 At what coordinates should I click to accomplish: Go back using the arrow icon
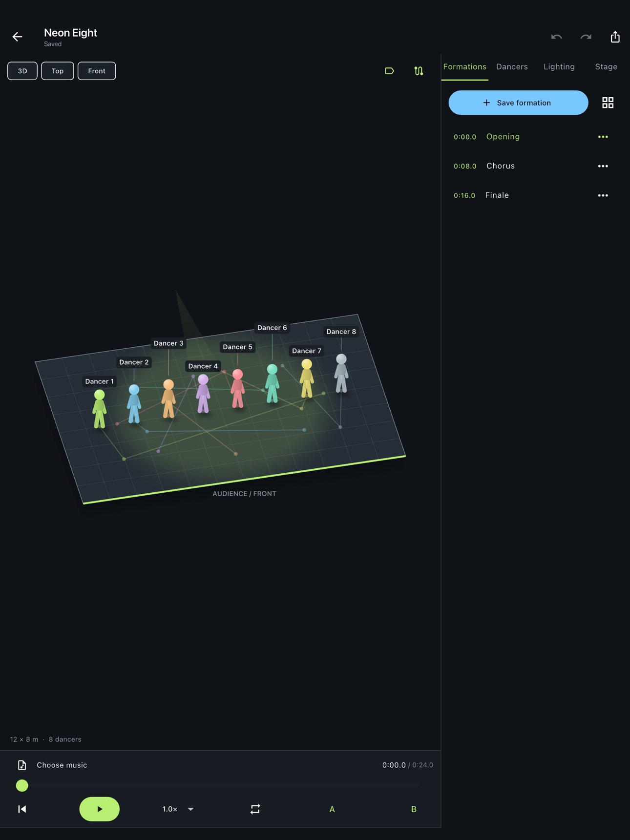(x=18, y=37)
